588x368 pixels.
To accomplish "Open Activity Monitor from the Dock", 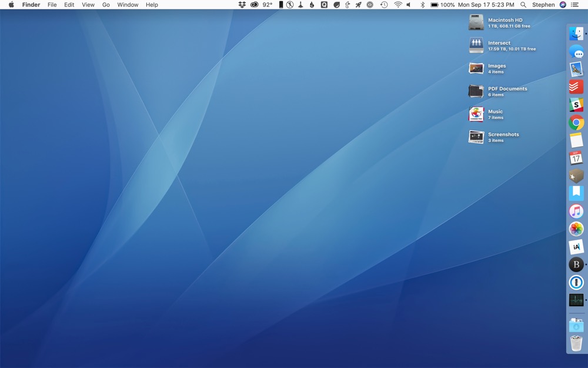I will click(576, 300).
